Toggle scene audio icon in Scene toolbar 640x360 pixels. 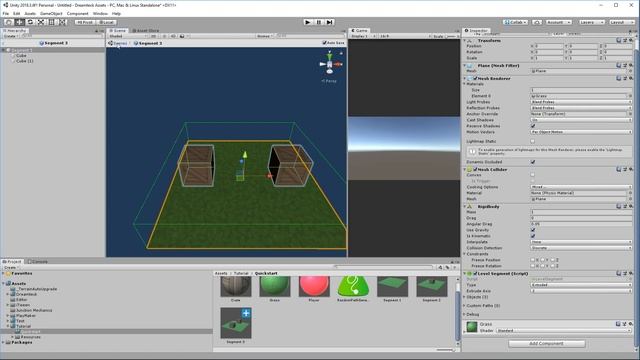173,36
